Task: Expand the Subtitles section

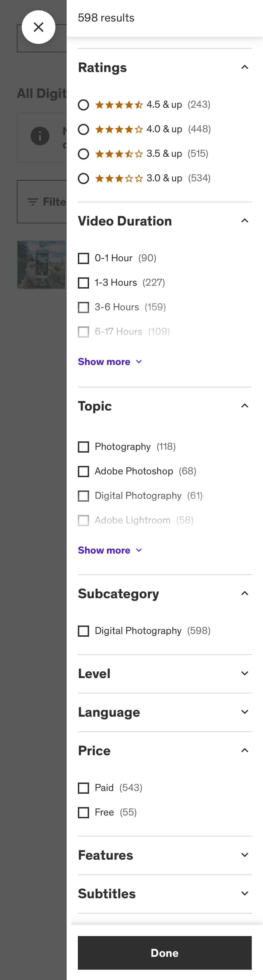Action: coord(245,893)
